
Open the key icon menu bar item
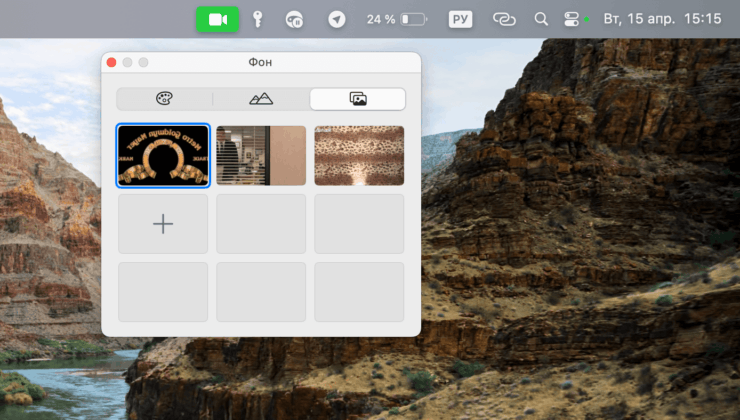[257, 19]
